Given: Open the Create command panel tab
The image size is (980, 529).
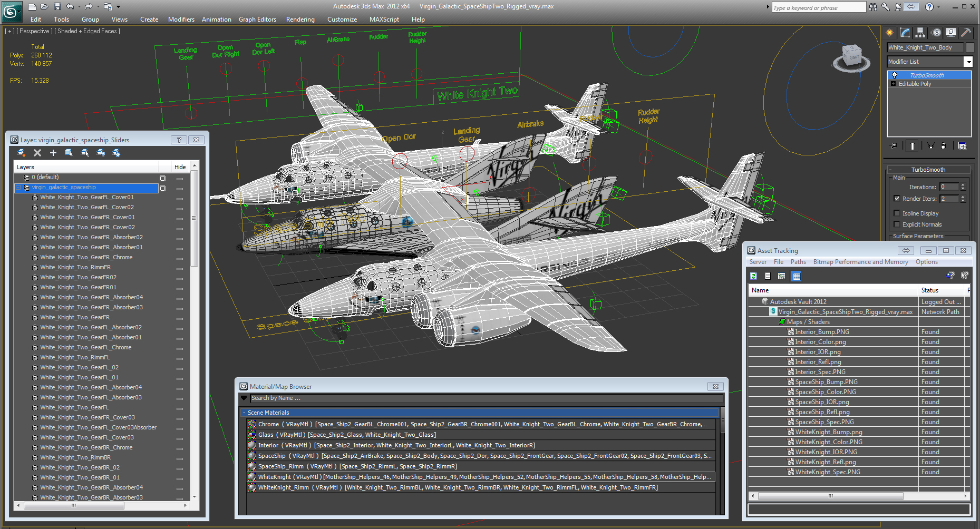Looking at the screenshot, I should coord(890,33).
